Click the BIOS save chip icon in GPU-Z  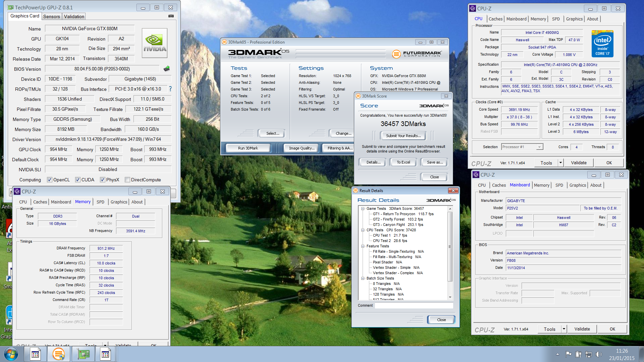pos(167,69)
